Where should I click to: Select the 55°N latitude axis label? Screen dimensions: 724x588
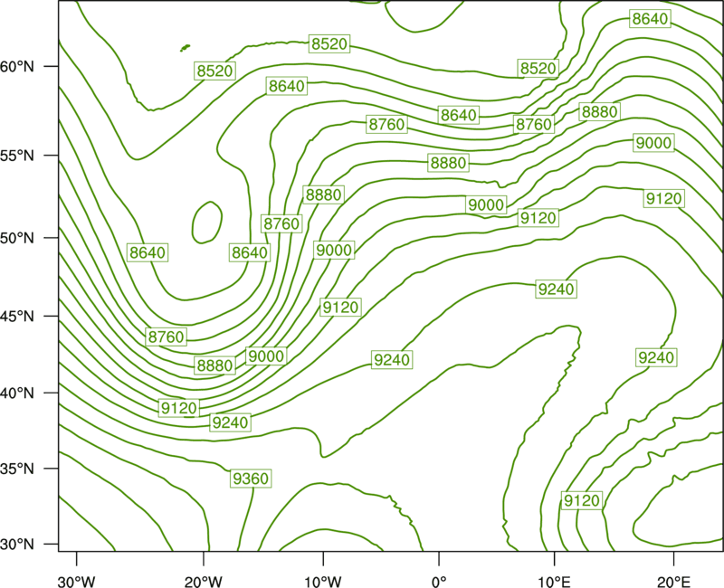pyautogui.click(x=17, y=156)
